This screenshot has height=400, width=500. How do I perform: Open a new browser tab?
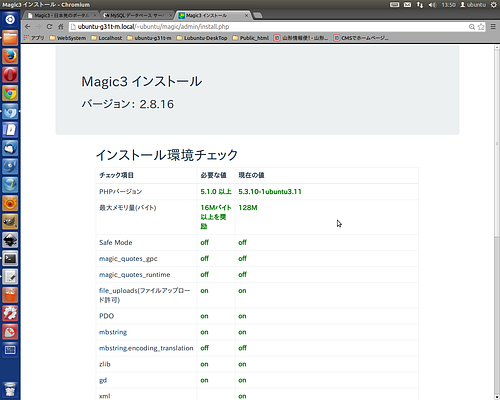pos(258,15)
